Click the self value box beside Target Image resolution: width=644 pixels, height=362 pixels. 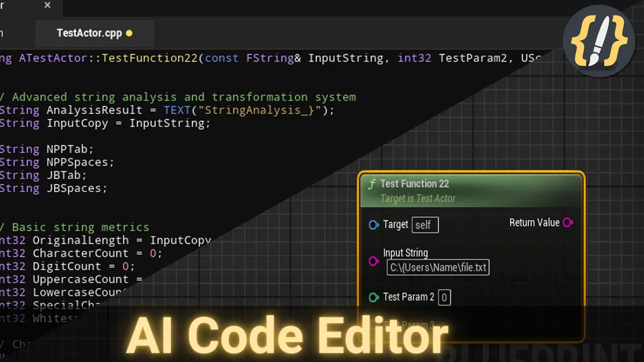coord(425,225)
